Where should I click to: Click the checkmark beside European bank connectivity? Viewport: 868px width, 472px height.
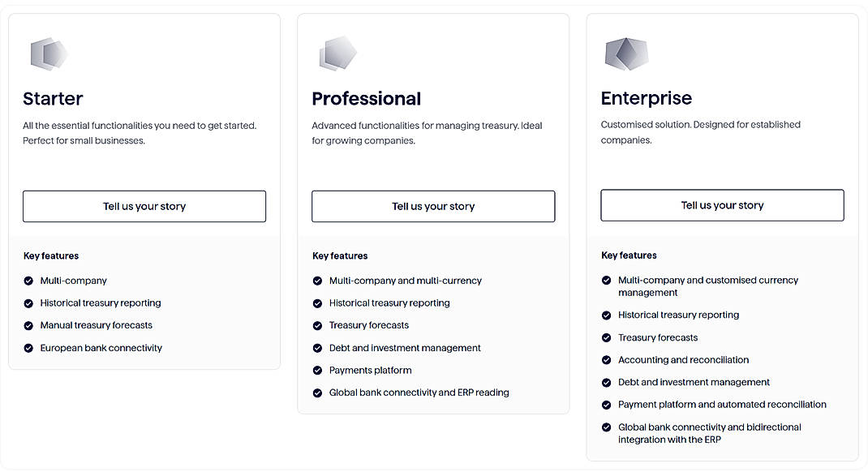coord(27,348)
